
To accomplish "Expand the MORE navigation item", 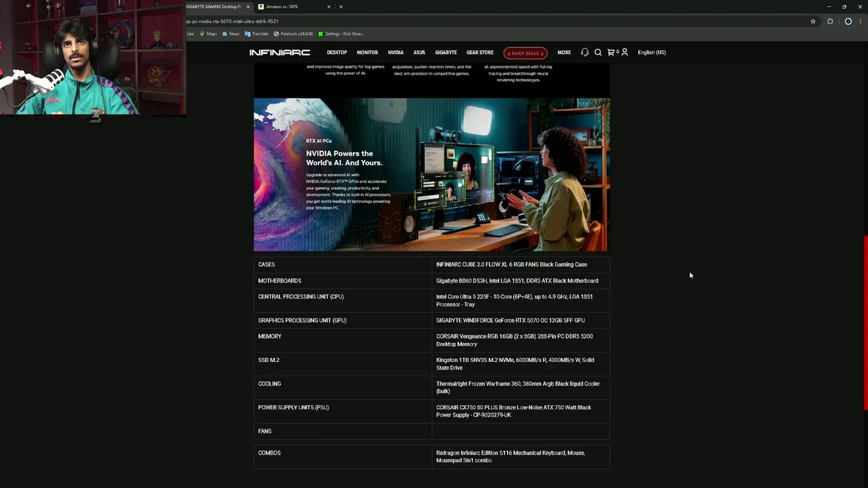I will coord(564,52).
